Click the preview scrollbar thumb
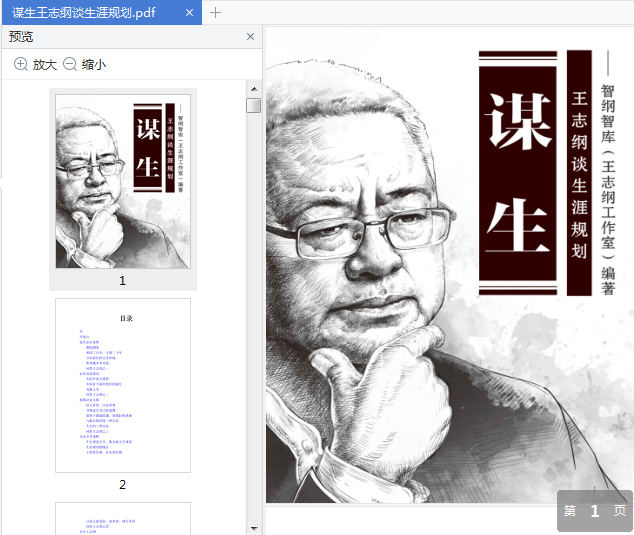This screenshot has width=634, height=535. tap(254, 105)
